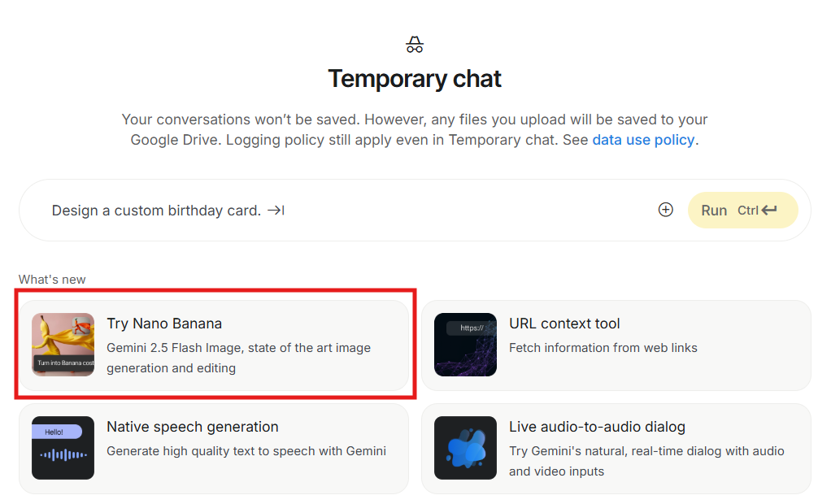Click the What's new section label
The image size is (818, 504).
(x=52, y=280)
